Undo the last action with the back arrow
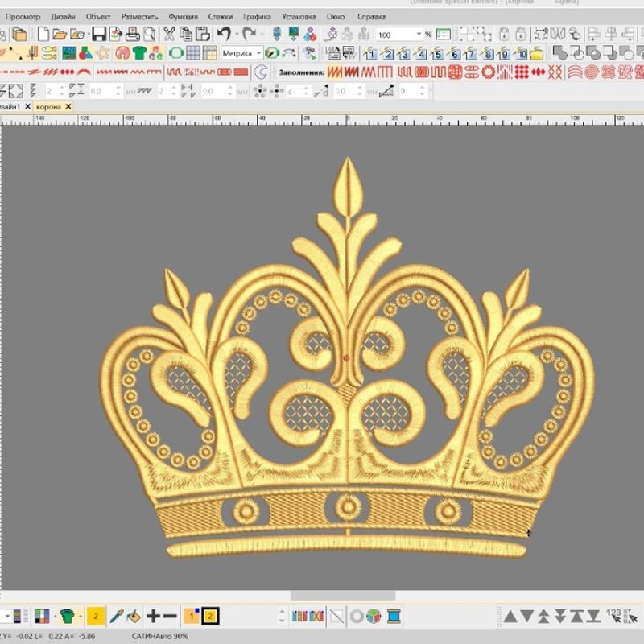This screenshot has width=644, height=644. (224, 34)
